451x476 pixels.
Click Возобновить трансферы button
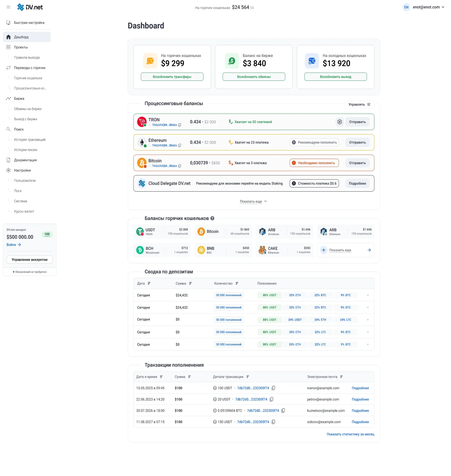(x=172, y=76)
